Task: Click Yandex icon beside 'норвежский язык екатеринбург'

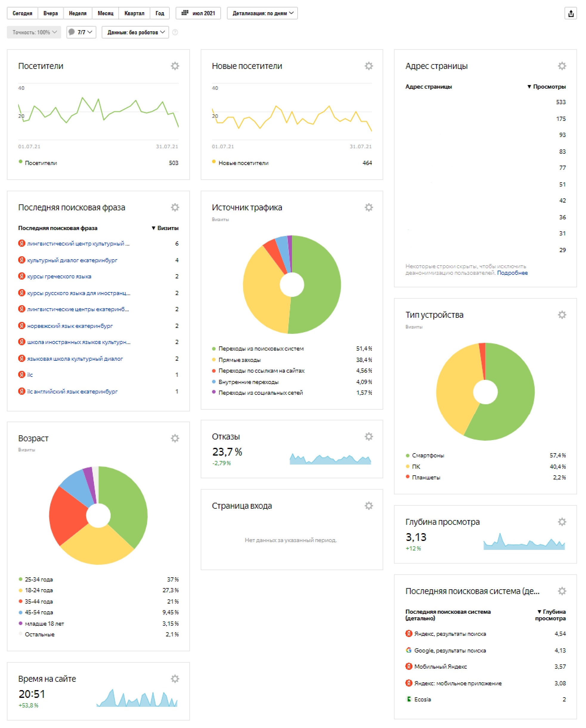Action: tap(21, 326)
